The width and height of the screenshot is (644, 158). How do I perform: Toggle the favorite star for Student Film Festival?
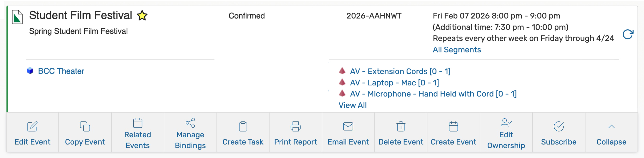tap(142, 16)
